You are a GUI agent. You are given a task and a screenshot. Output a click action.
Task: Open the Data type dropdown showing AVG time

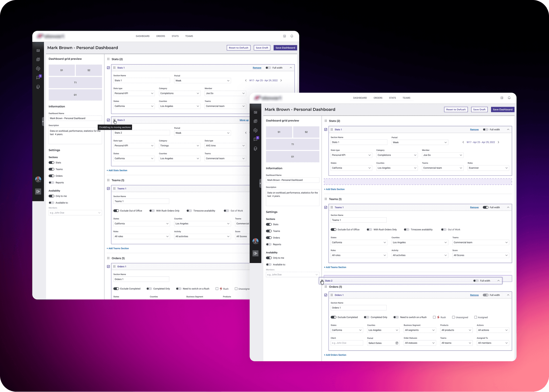click(x=225, y=146)
